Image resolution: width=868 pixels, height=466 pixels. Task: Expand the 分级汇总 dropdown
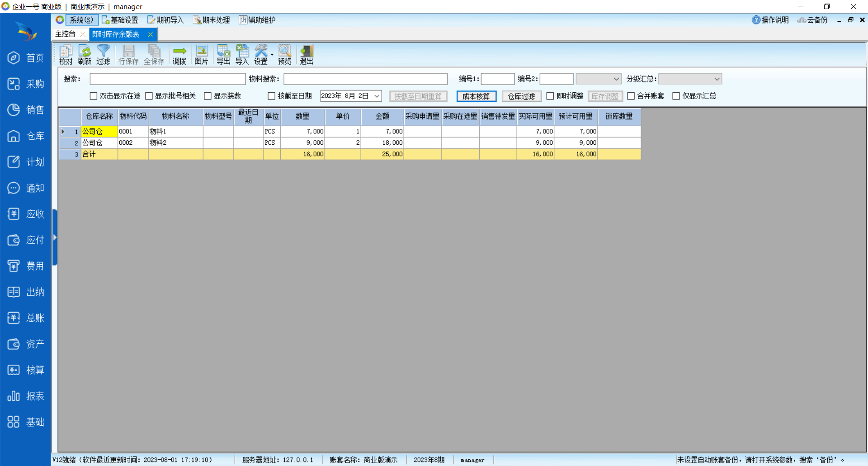click(x=717, y=79)
